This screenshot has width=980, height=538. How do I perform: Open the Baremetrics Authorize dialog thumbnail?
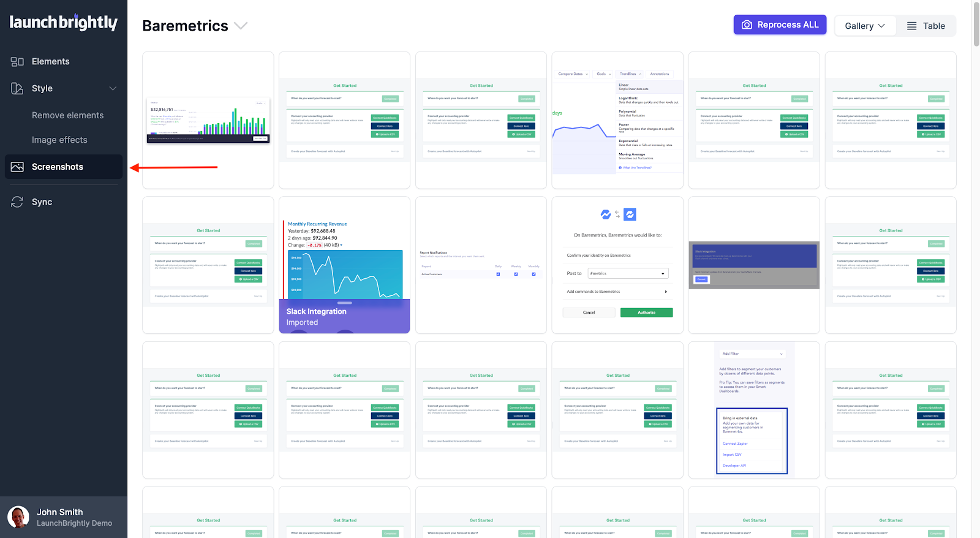point(617,265)
